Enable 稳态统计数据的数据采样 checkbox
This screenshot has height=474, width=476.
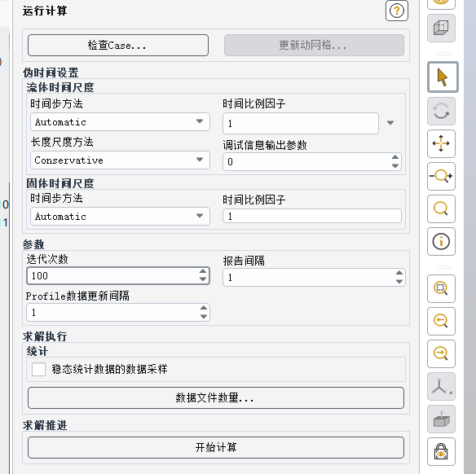38,369
